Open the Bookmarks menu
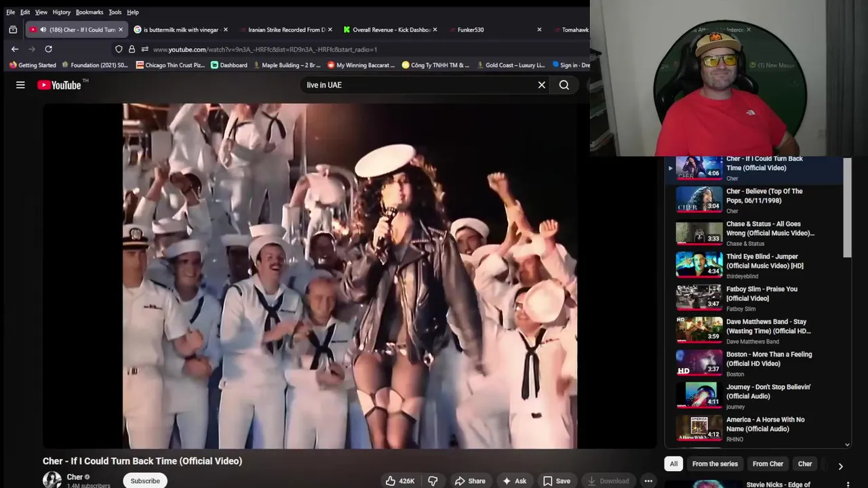The image size is (868, 488). pos(90,12)
